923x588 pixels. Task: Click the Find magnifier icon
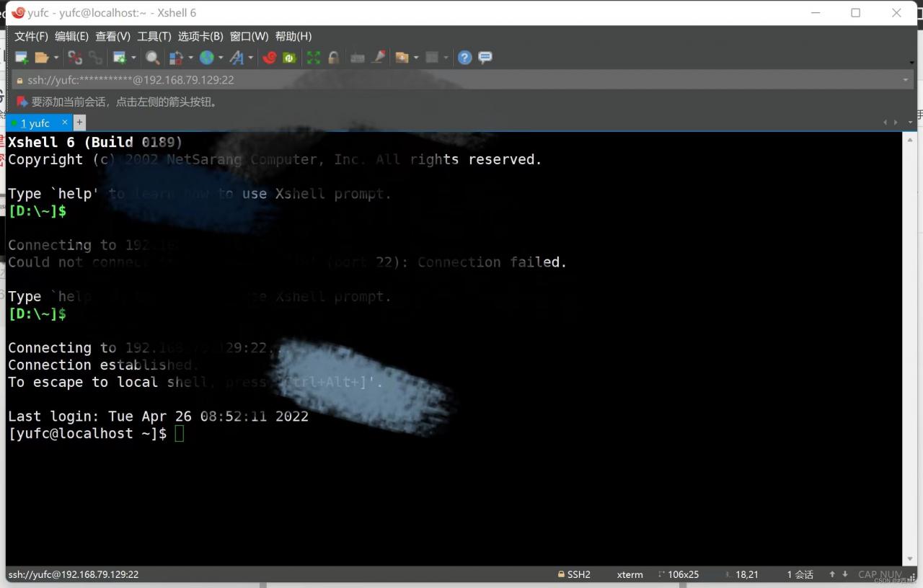tap(152, 58)
